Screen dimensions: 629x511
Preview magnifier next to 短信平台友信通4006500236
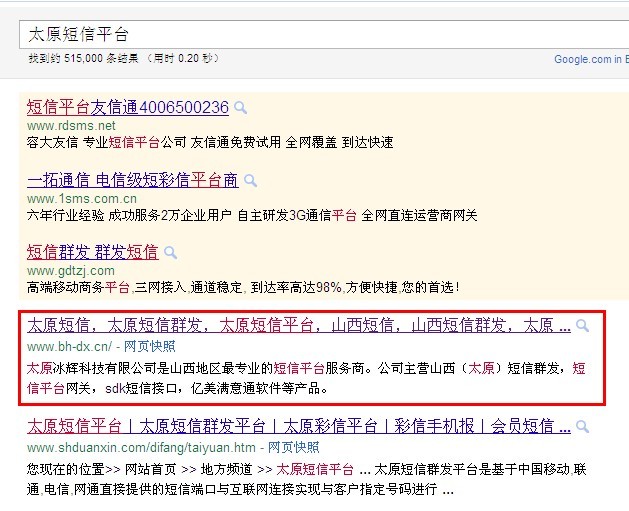point(240,107)
